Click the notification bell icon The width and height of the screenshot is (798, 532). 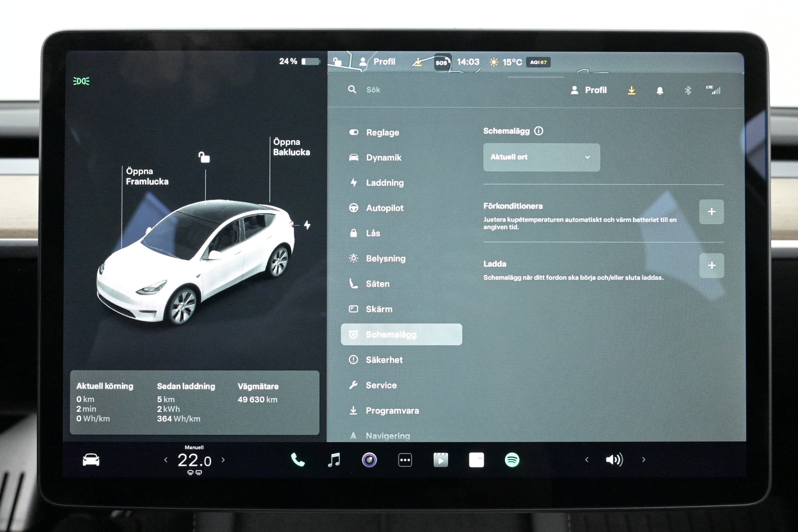coord(659,91)
